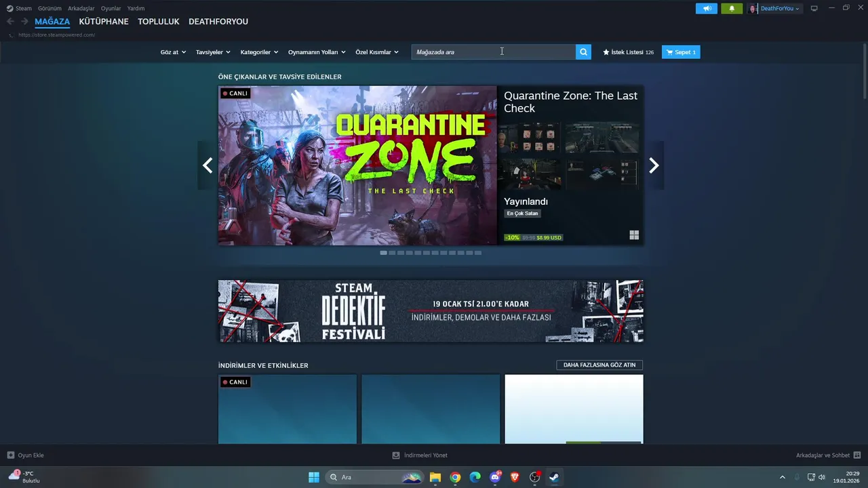The width and height of the screenshot is (868, 488).
Task: Enter Big Picture mode via monitor icon
Action: pyautogui.click(x=814, y=9)
